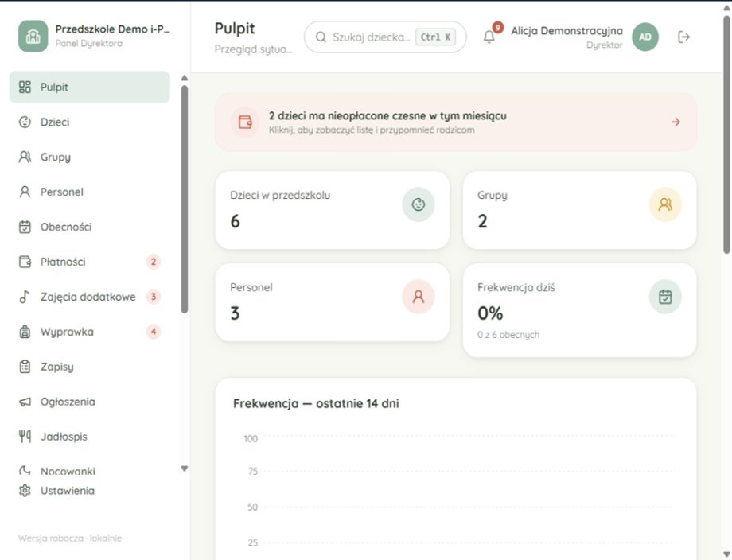Open the Dzieci w przedszkolu stat card
This screenshot has height=560, width=732.
333,210
